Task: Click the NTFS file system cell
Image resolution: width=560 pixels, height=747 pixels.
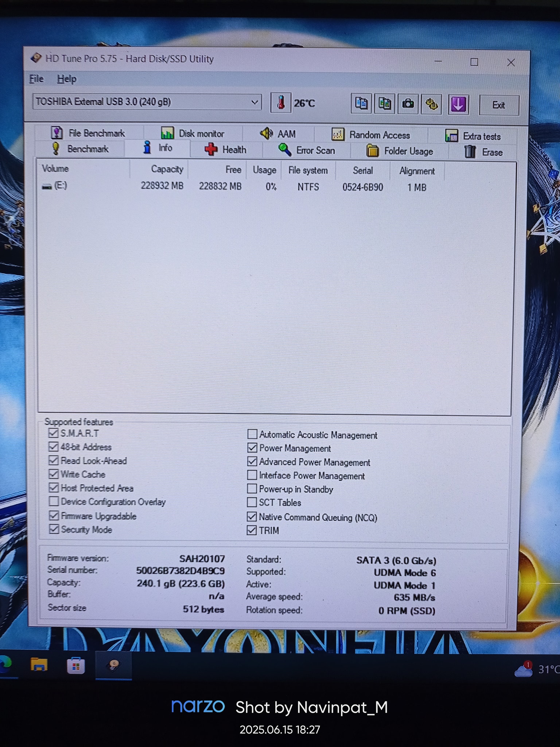Action: coord(308,187)
